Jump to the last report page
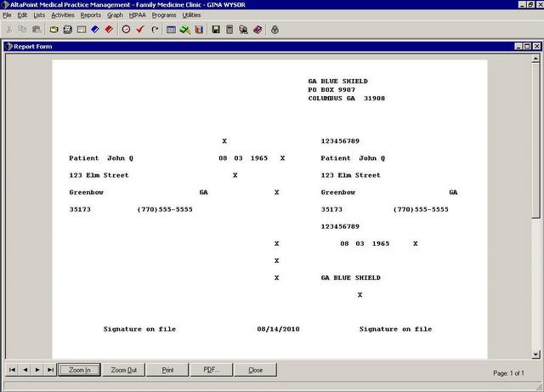This screenshot has height=392, width=544. tap(51, 370)
